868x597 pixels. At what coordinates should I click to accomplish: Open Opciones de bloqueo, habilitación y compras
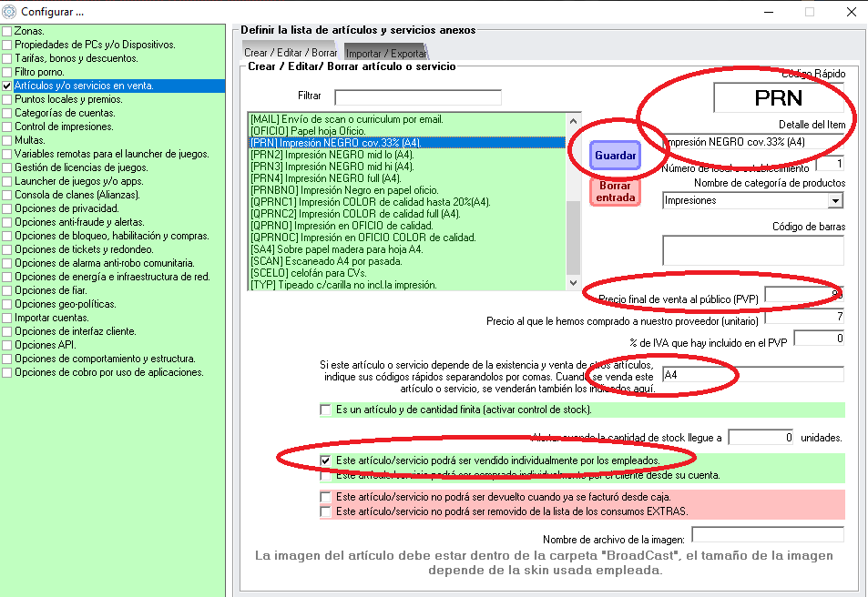click(x=112, y=236)
